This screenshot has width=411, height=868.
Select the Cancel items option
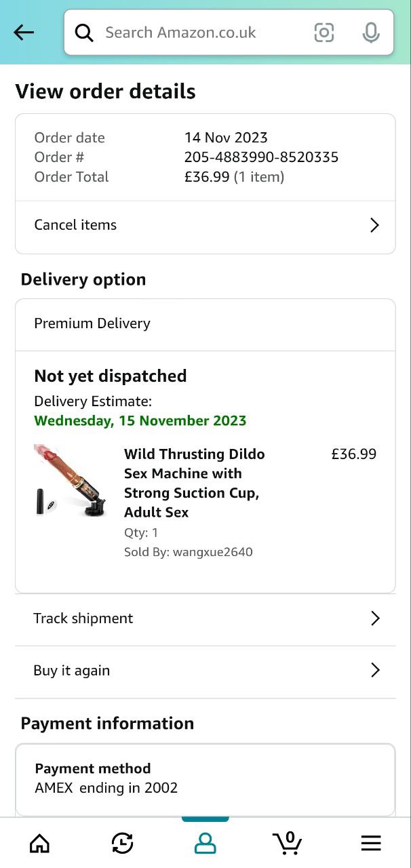point(75,225)
